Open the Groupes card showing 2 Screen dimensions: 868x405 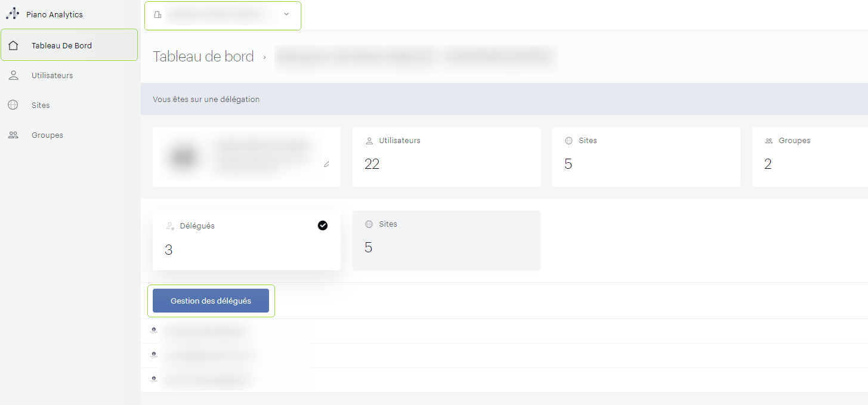pyautogui.click(x=809, y=156)
